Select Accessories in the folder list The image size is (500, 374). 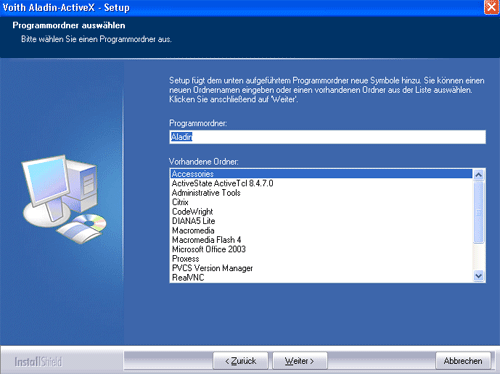[x=321, y=174]
